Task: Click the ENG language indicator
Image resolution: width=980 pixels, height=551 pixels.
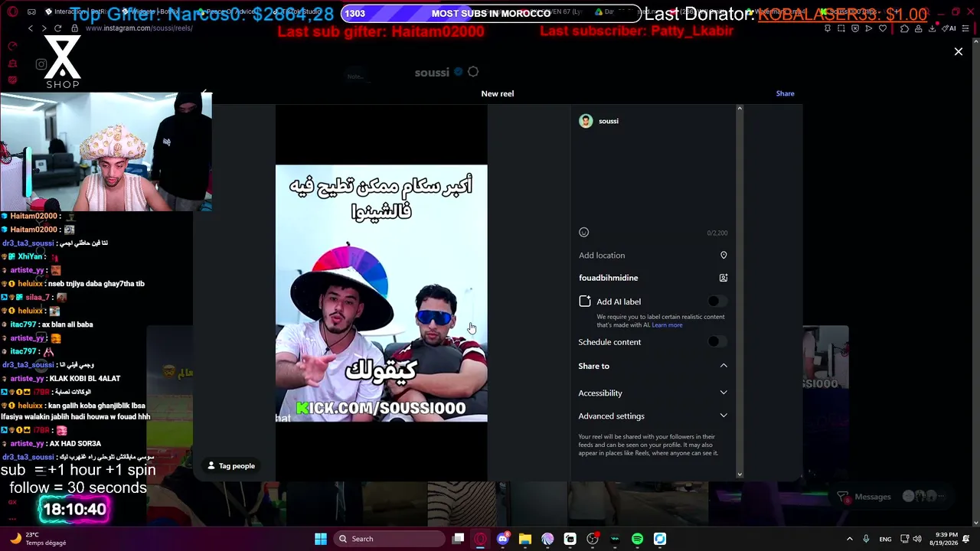Action: (x=885, y=539)
